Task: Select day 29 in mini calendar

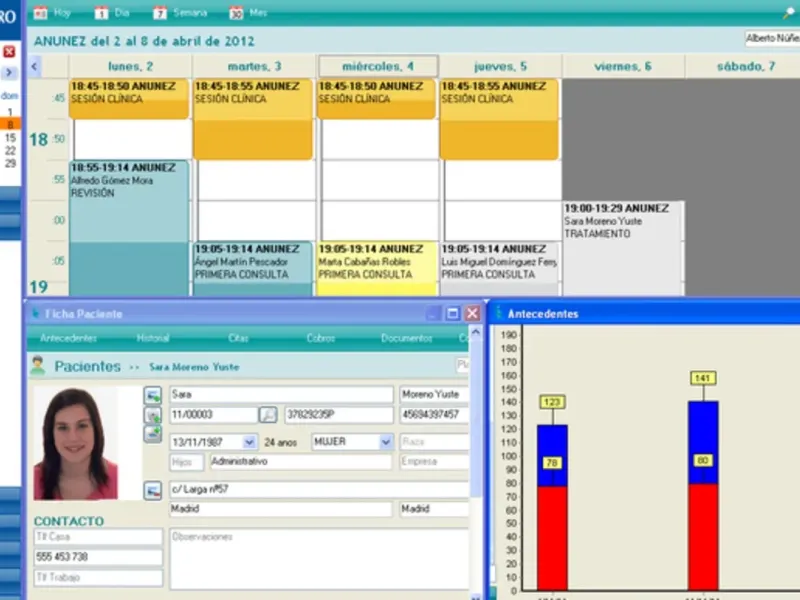Action: click(10, 163)
